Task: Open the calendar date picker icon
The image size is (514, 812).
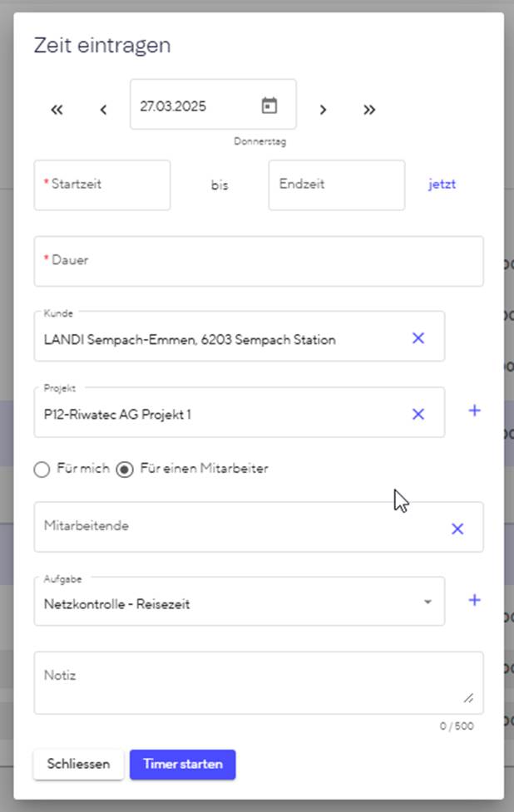Action: coord(269,106)
